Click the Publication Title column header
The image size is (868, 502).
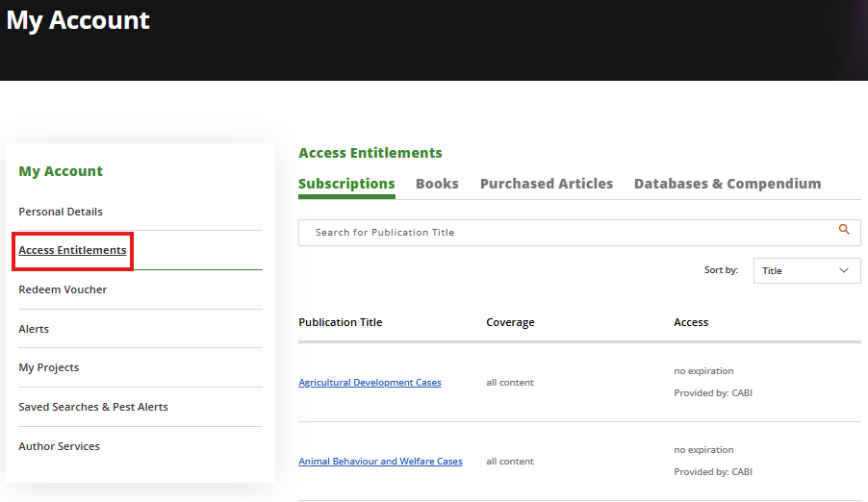pyautogui.click(x=341, y=322)
